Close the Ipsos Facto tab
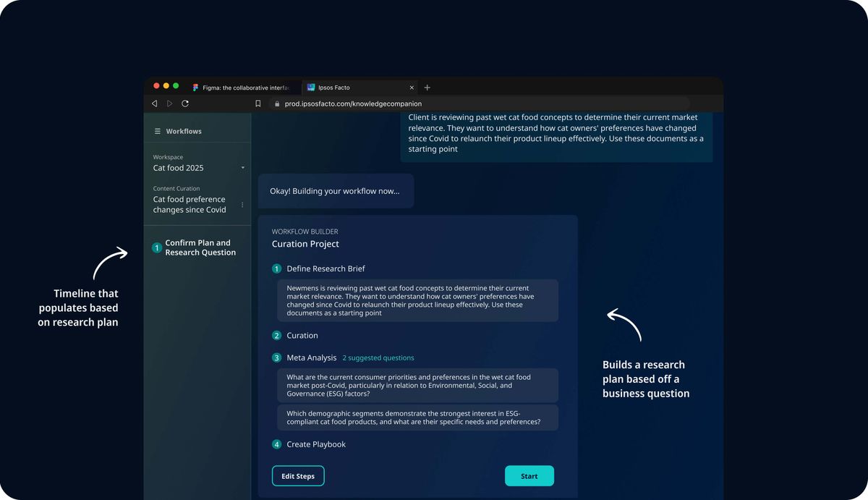This screenshot has height=500, width=868. point(412,88)
